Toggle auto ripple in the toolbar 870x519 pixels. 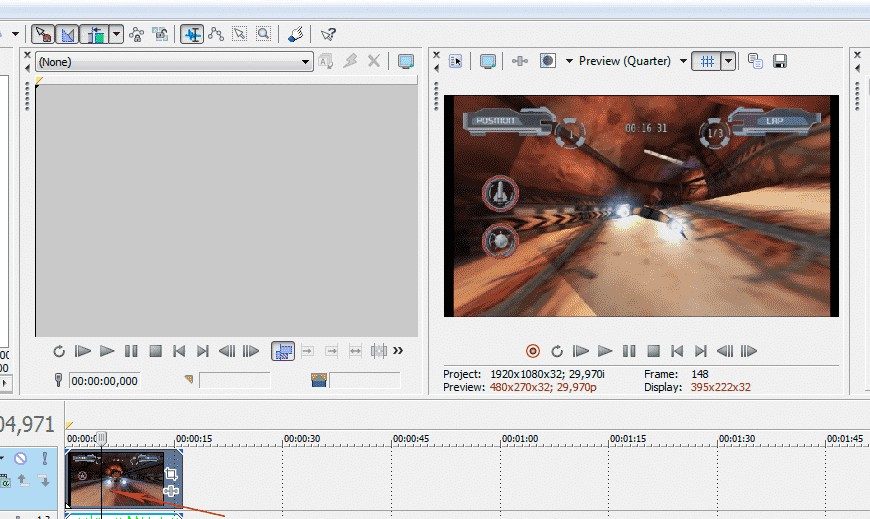pos(96,34)
